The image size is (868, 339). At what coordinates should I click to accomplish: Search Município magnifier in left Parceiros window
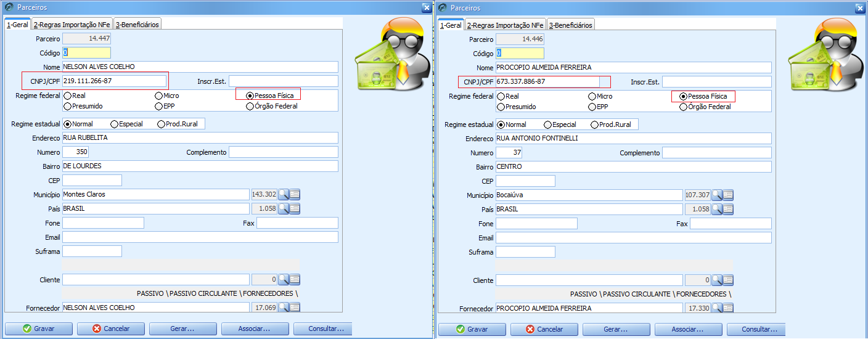284,194
